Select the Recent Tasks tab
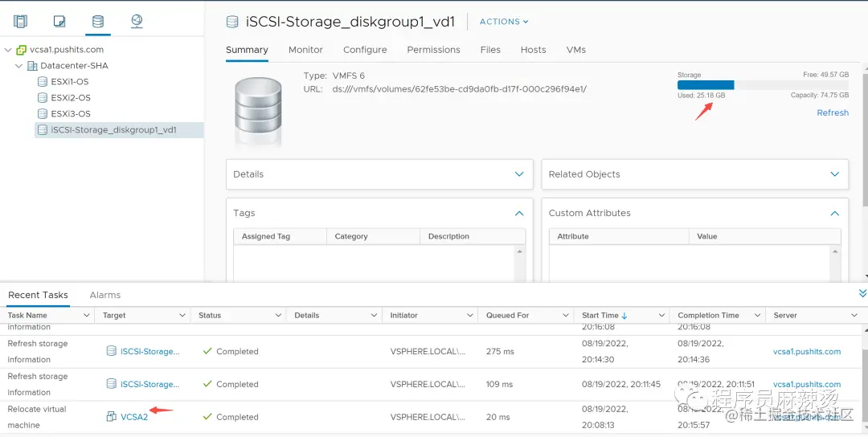Viewport: 868px width, 437px height. click(39, 295)
